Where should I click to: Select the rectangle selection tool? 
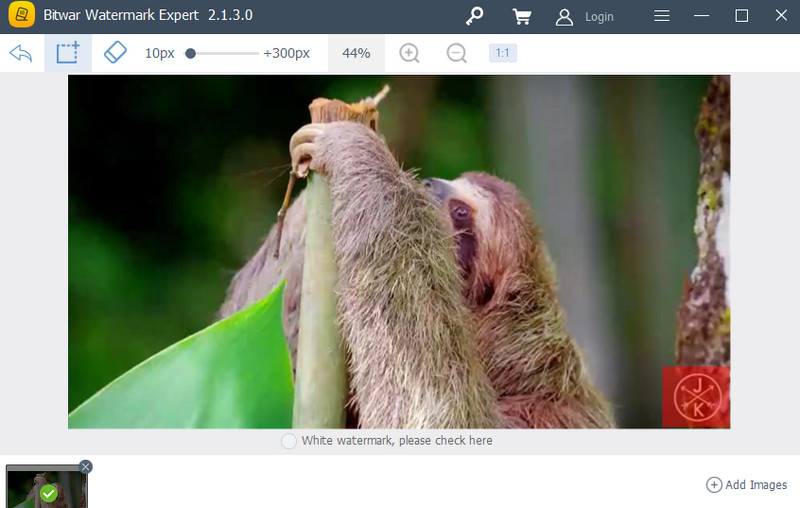(68, 53)
